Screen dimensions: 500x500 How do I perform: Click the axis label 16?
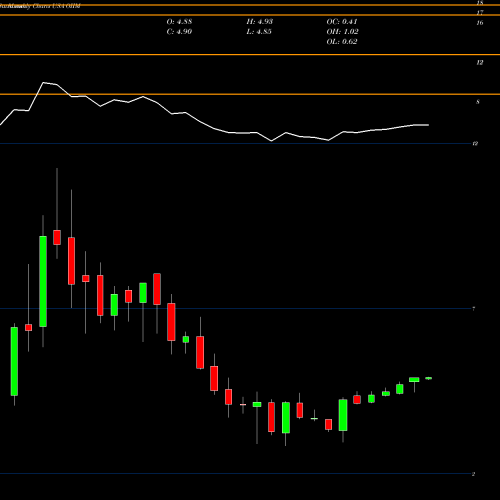480,23
